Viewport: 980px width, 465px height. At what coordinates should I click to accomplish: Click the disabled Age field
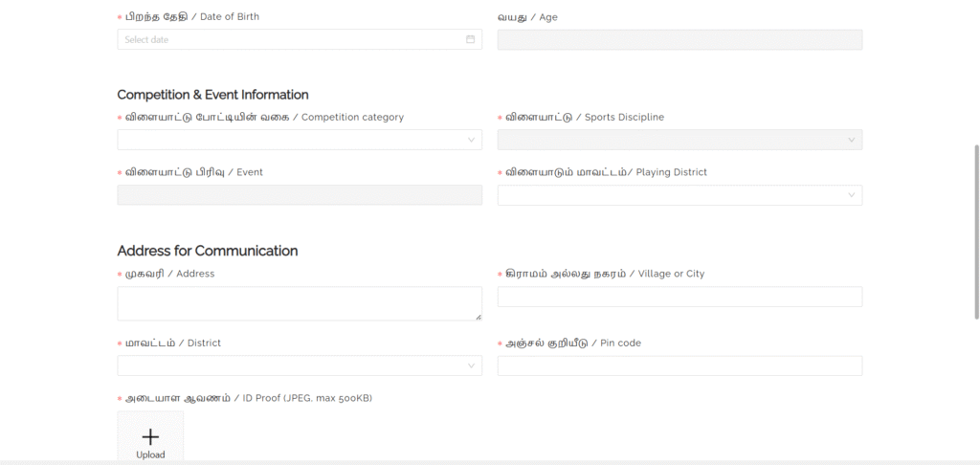click(679, 39)
